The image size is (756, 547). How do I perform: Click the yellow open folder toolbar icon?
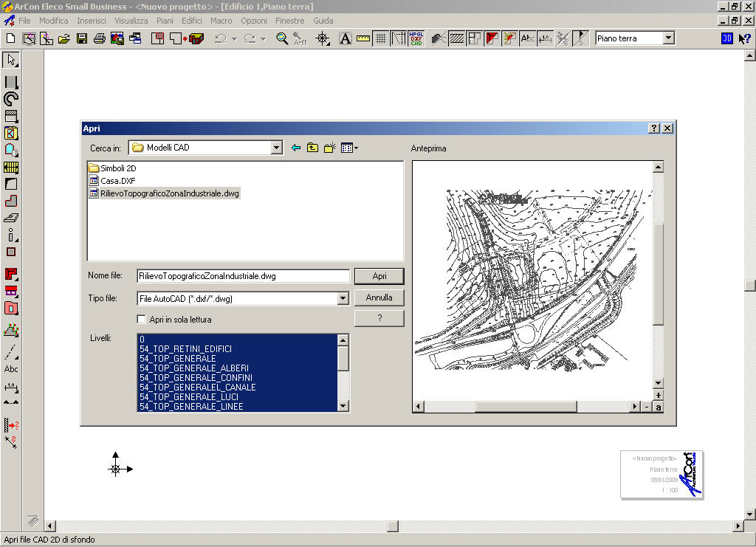64,38
